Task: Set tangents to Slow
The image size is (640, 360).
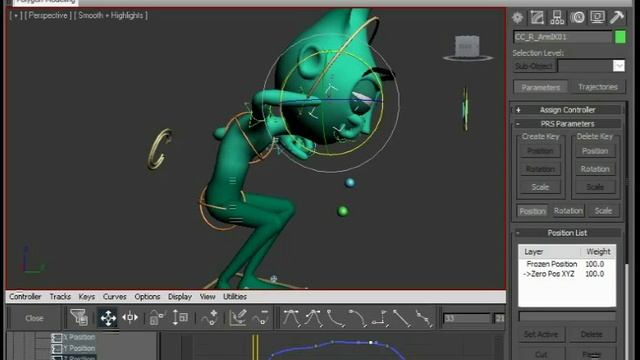Action: click(357, 318)
